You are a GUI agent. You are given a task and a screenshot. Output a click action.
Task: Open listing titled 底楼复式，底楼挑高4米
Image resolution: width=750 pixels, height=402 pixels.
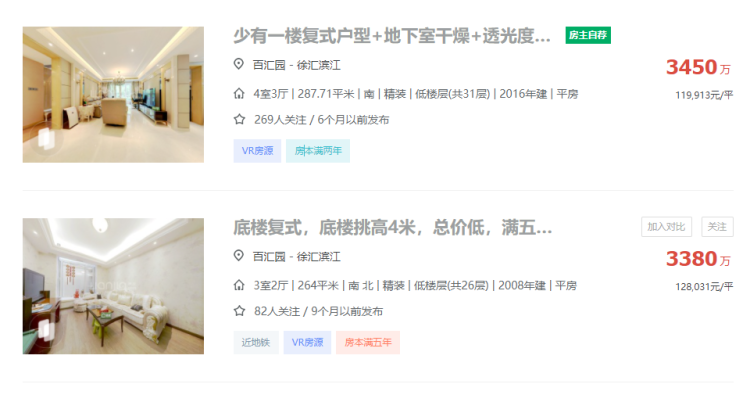point(393,228)
